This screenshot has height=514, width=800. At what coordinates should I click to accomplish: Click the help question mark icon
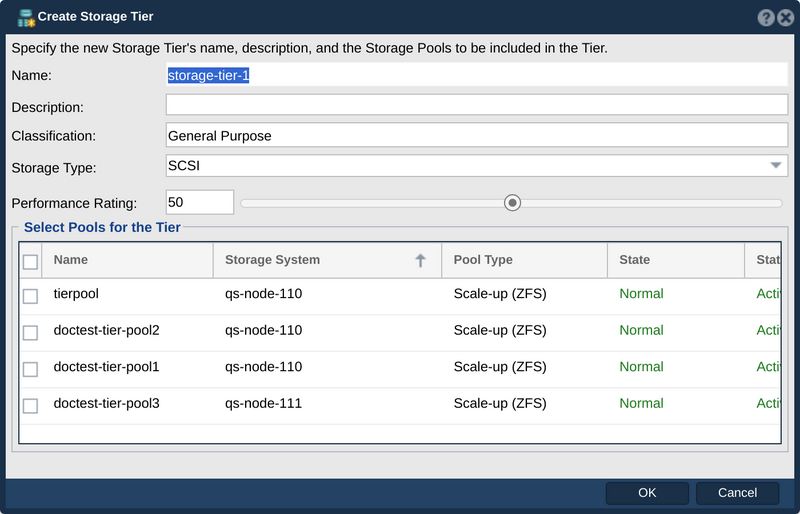[765, 17]
